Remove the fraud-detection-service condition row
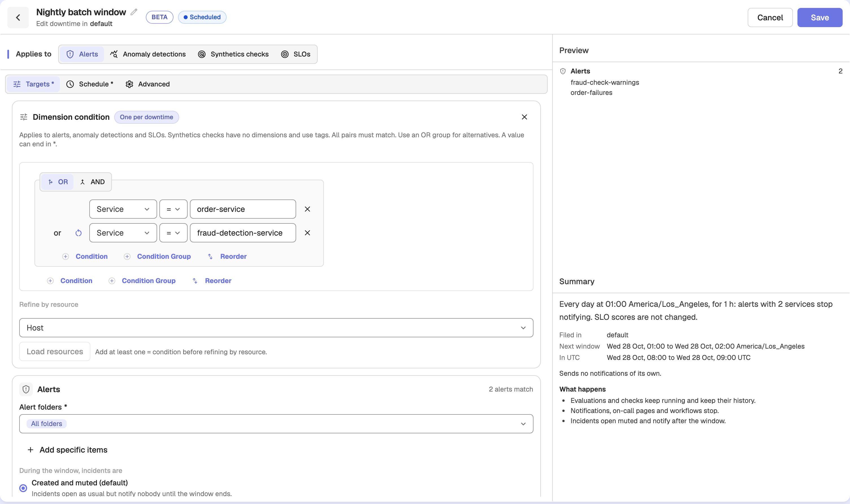The width and height of the screenshot is (850, 504). (307, 233)
